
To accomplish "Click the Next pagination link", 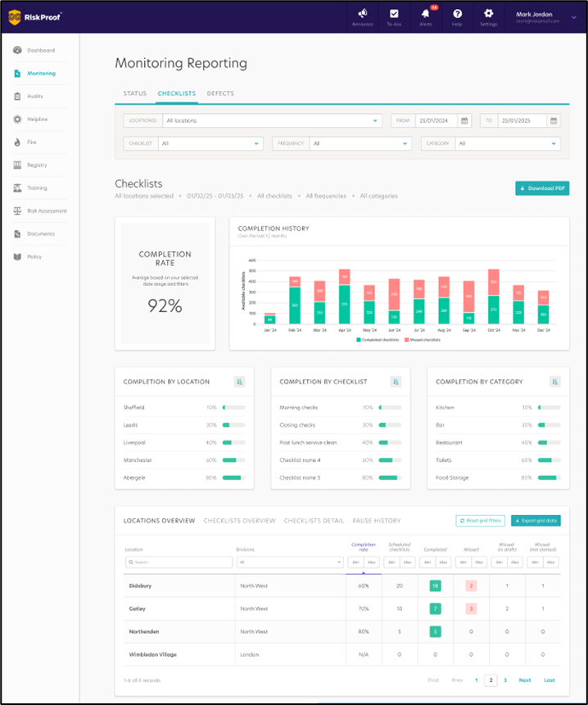I will tap(524, 680).
